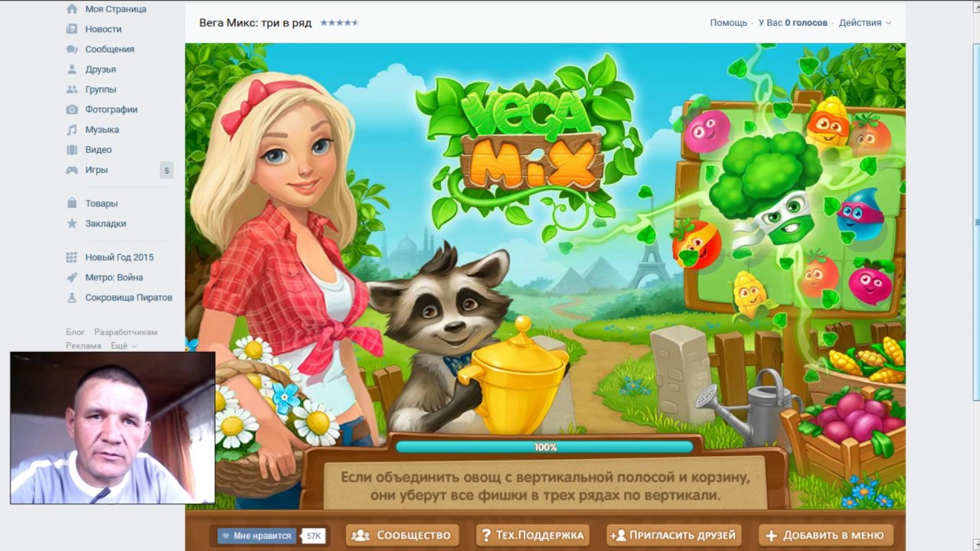
Task: Click the webcam overlay video
Action: point(113,428)
